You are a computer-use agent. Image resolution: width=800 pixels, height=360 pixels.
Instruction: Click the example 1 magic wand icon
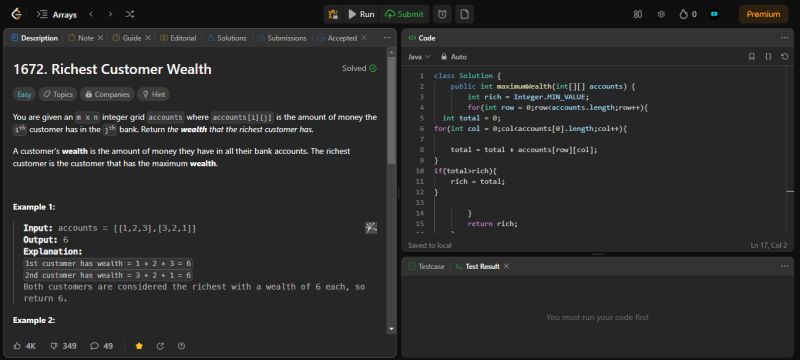[371, 228]
